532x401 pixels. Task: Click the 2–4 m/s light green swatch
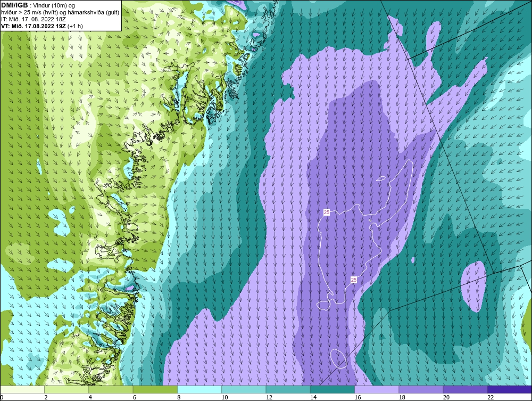[x=66, y=389]
